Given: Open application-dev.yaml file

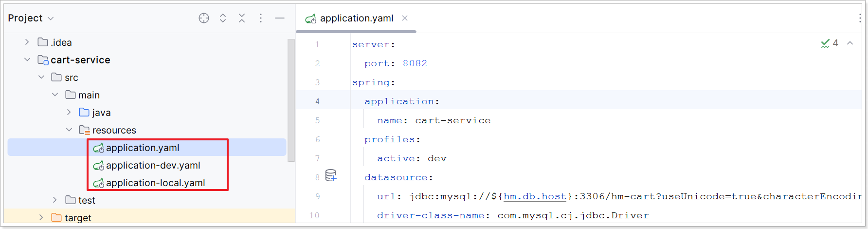Looking at the screenshot, I should pos(147,165).
